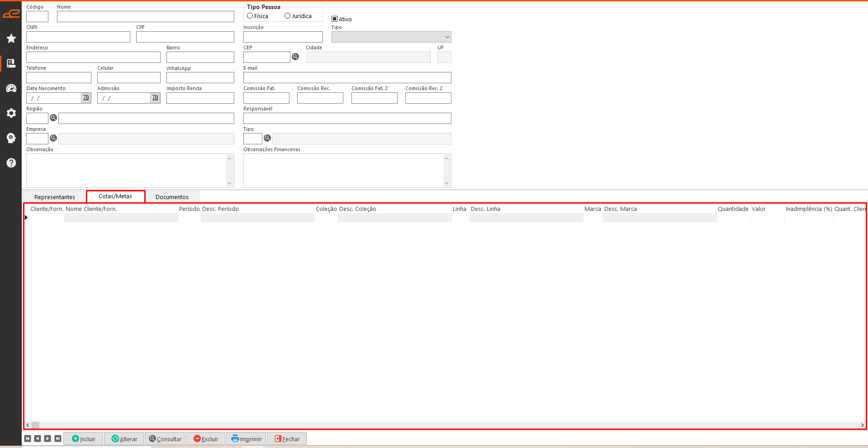Open the favorites star in sidebar
Screen dimensions: 868x448
[11, 38]
